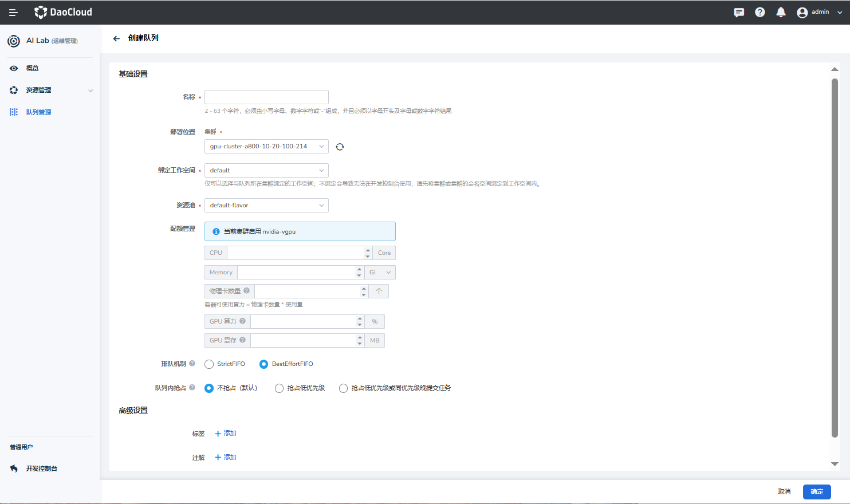Click 添加 link for 标签
This screenshot has width=850, height=504.
pyautogui.click(x=226, y=434)
